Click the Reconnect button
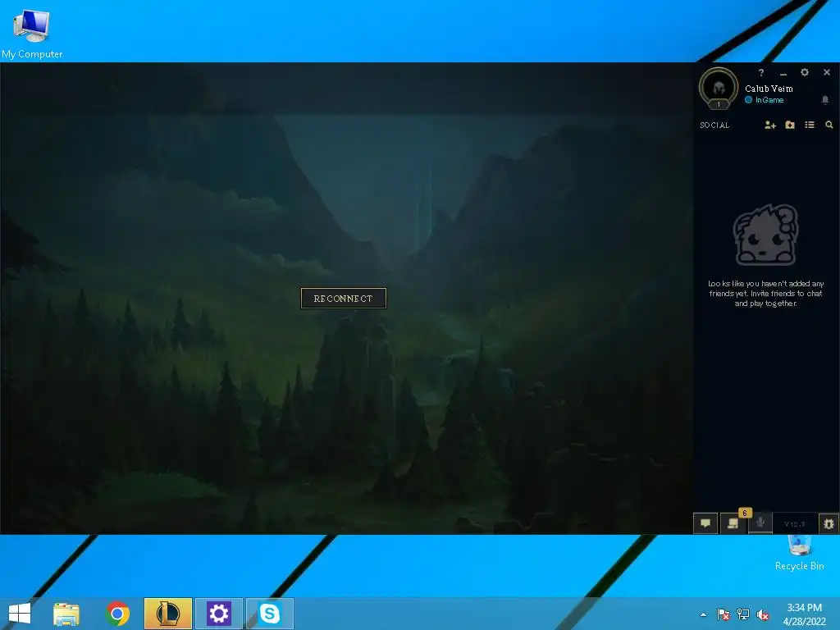Screen dimensions: 840x630 (x=344, y=299)
